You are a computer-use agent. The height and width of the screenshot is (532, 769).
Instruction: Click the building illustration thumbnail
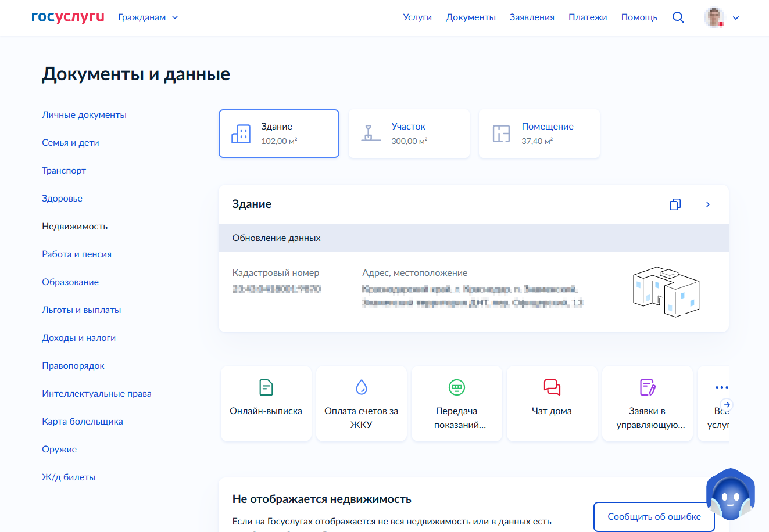coord(666,292)
